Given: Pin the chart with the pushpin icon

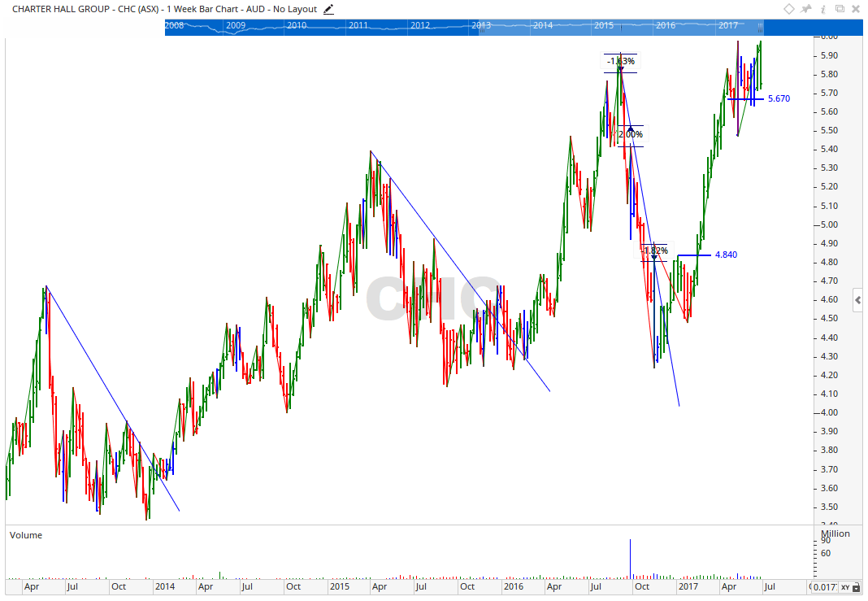Looking at the screenshot, I should (806, 9).
